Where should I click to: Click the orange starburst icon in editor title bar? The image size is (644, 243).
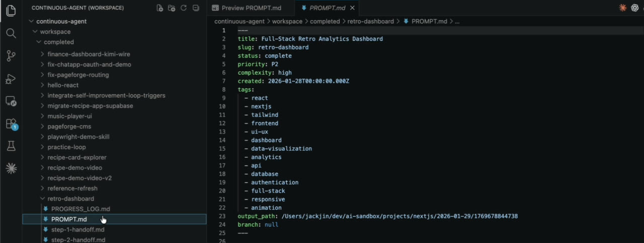[x=623, y=8]
